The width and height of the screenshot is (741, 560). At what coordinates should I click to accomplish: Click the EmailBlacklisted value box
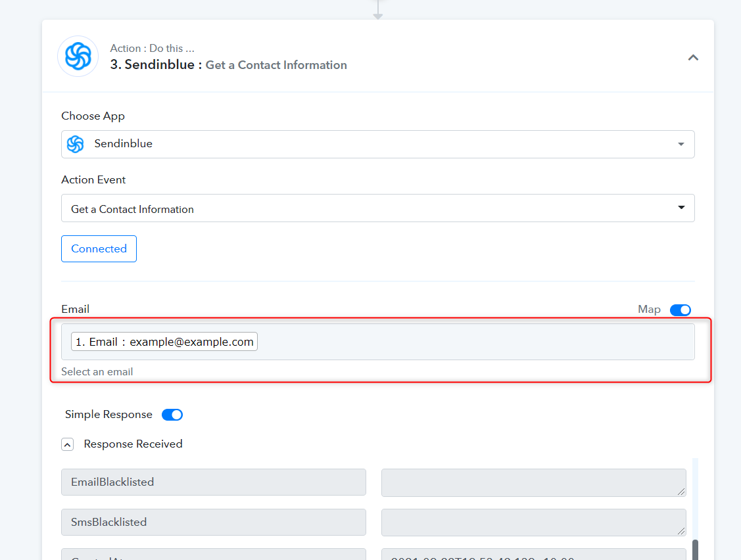[533, 482]
